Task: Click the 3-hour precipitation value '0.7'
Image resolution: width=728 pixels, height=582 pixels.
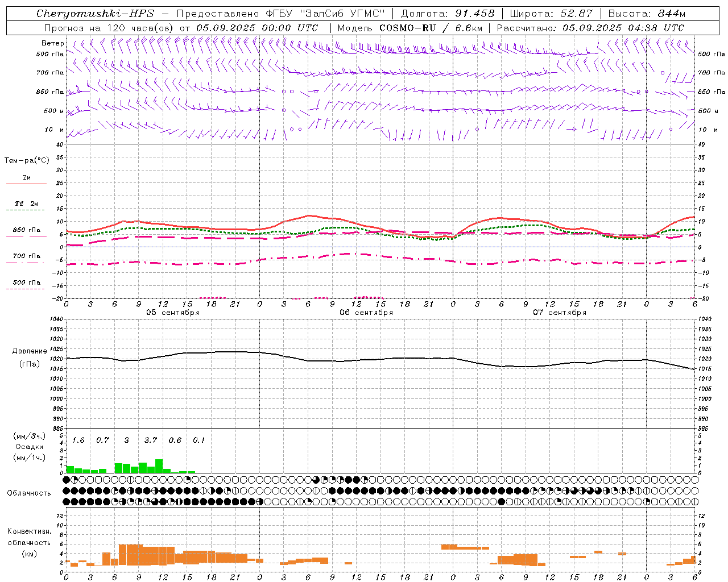Action: [102, 440]
